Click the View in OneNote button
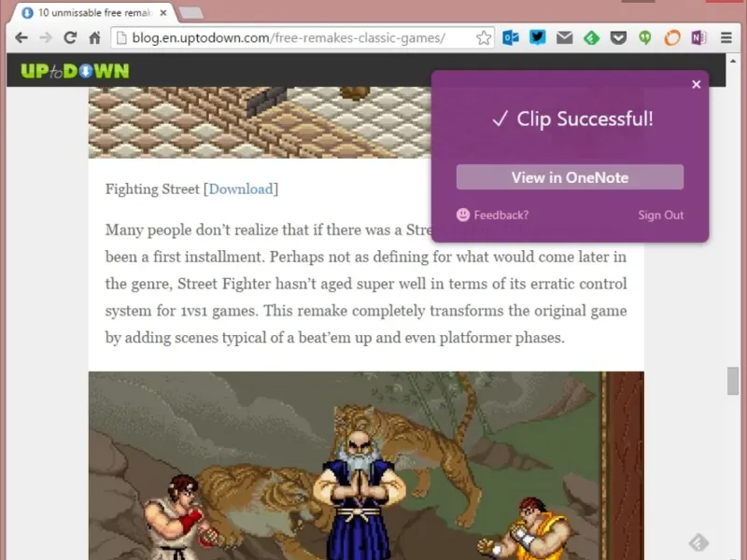This screenshot has height=560, width=747. tap(570, 177)
